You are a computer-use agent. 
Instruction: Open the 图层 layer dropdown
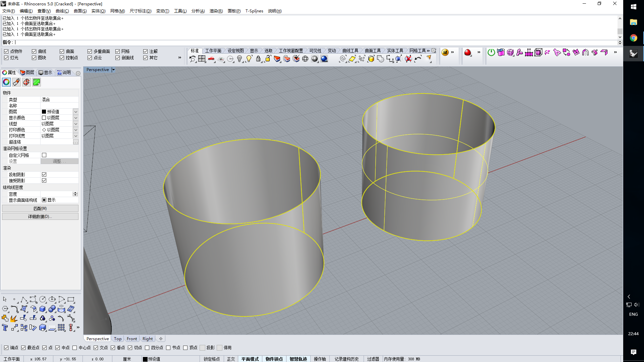pos(76,112)
